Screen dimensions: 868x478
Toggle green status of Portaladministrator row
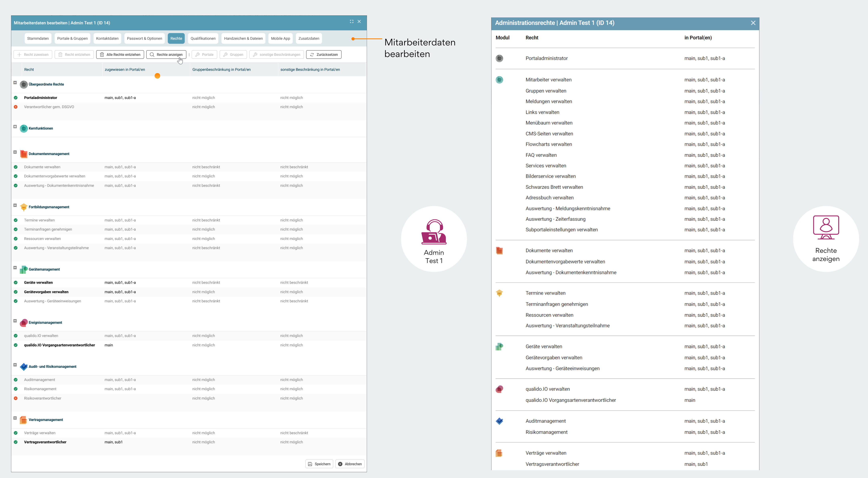click(15, 98)
